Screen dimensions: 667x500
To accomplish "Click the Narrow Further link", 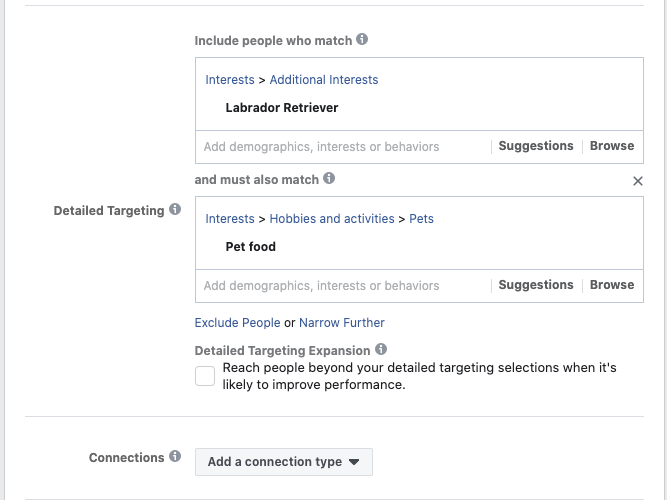I will [x=342, y=323].
